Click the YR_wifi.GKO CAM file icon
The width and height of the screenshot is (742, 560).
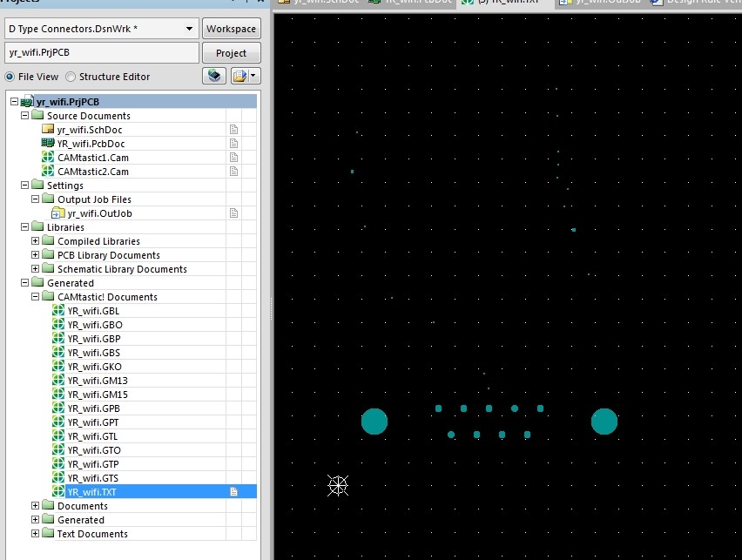coord(58,367)
